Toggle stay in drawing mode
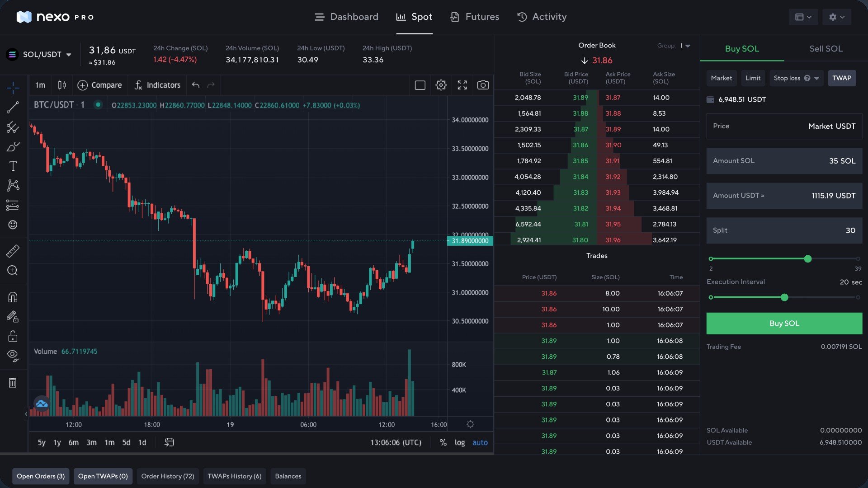 13,316
